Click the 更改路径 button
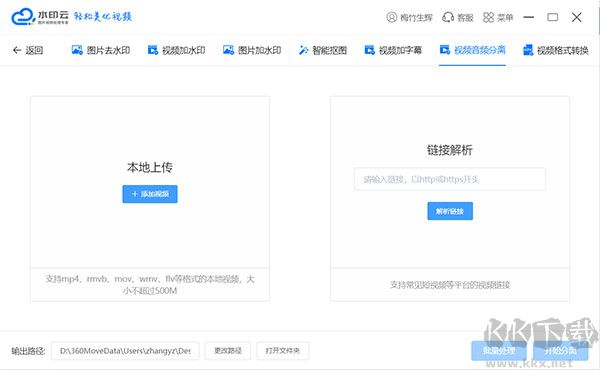600x370 pixels. point(228,350)
